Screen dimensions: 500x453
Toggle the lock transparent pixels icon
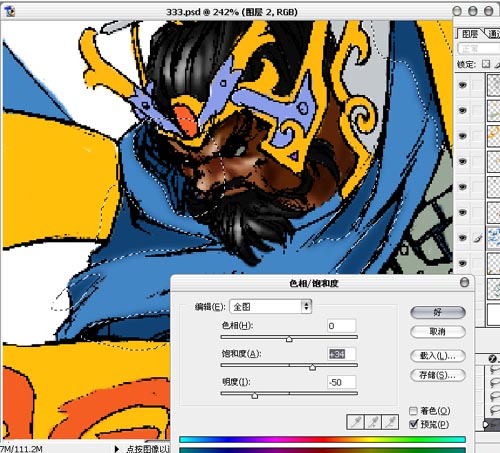click(486, 64)
